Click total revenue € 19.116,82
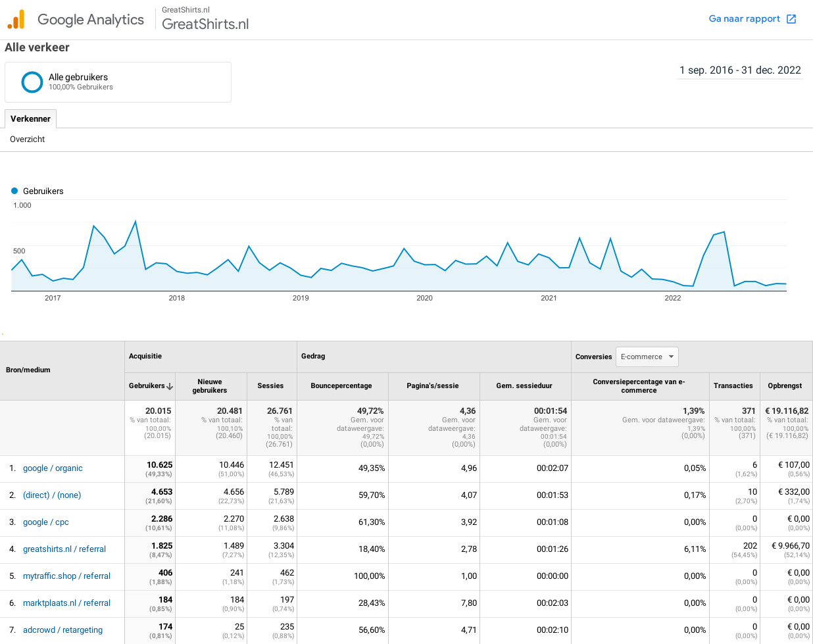 [787, 410]
